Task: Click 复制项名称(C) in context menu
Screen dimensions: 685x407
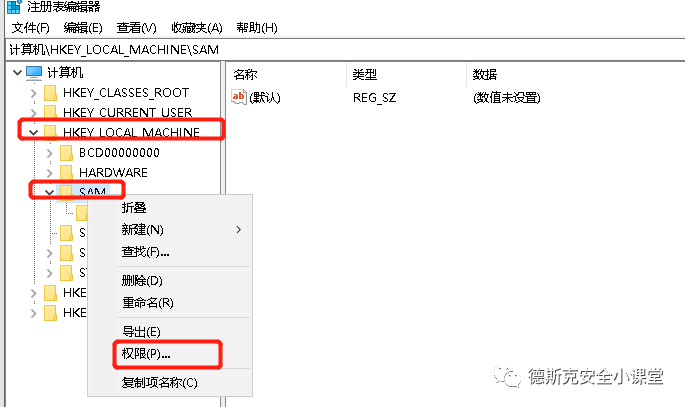Action: click(x=159, y=382)
